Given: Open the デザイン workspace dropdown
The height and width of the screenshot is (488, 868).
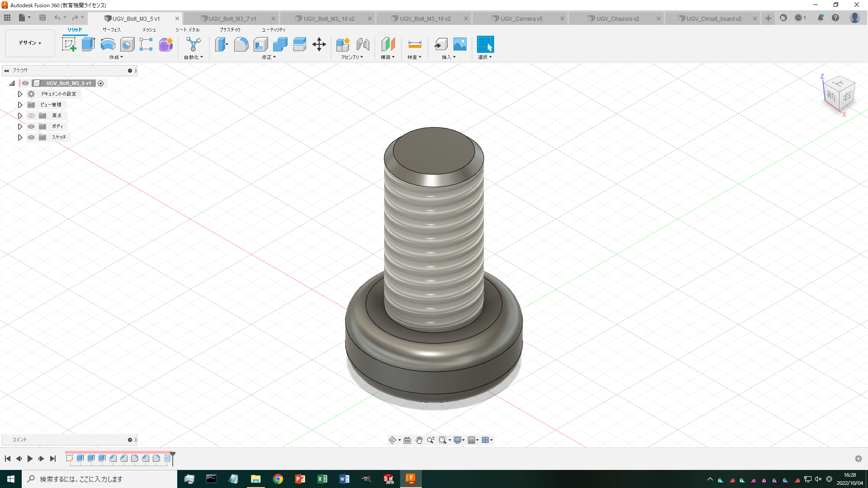Looking at the screenshot, I should [30, 43].
